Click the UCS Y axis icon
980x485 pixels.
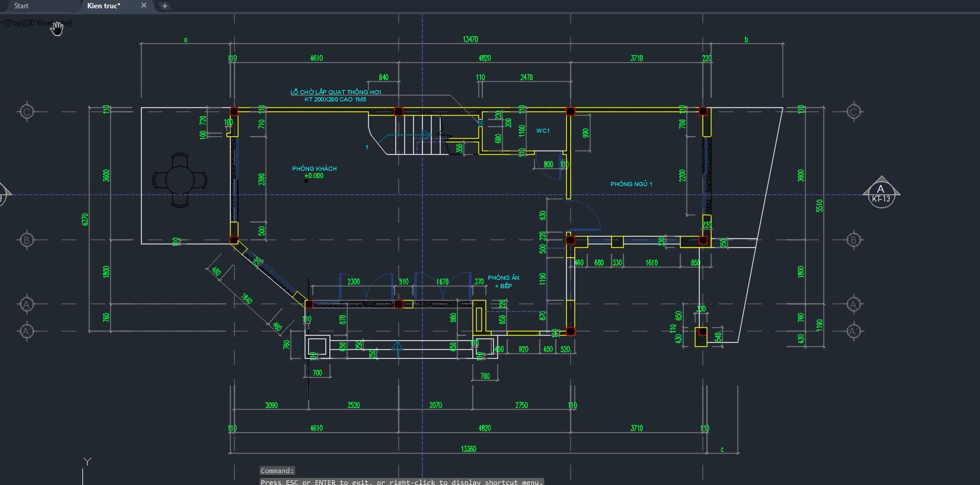(87, 462)
